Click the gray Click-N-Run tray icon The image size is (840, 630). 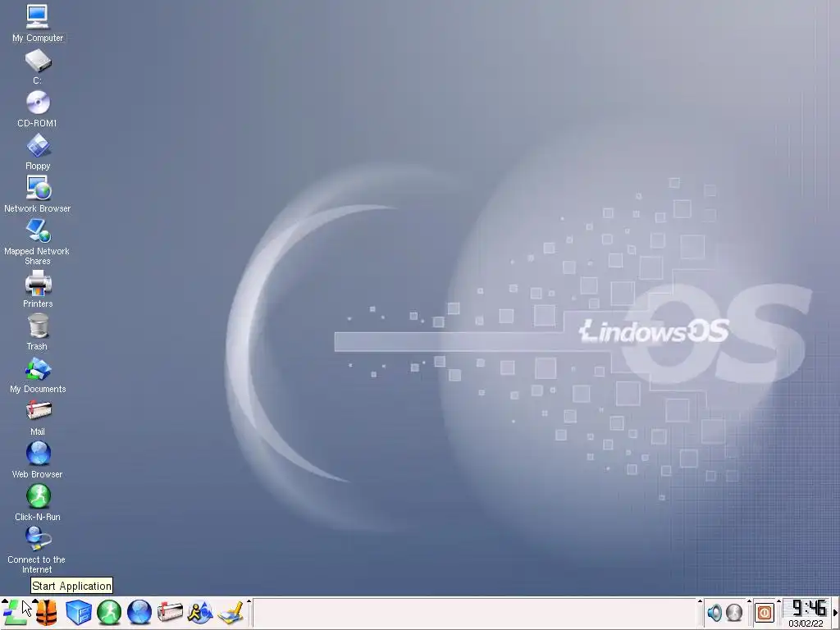point(734,612)
